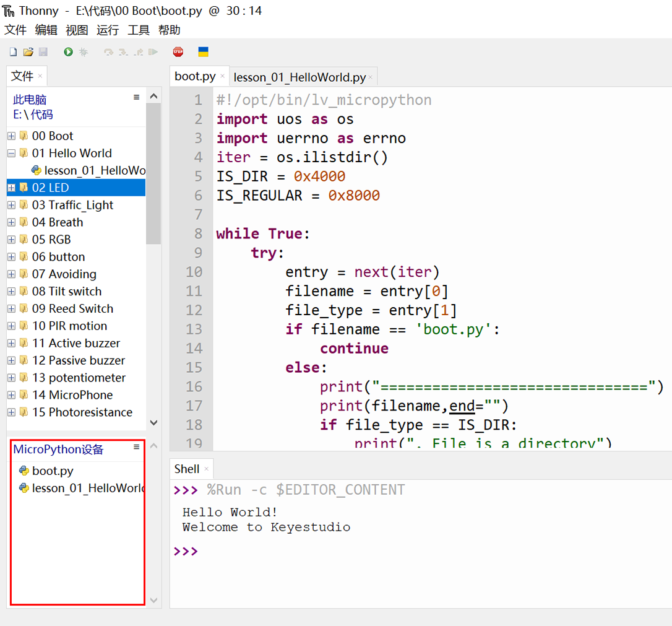Click code line 14 containing continue
672x626 pixels.
354,348
